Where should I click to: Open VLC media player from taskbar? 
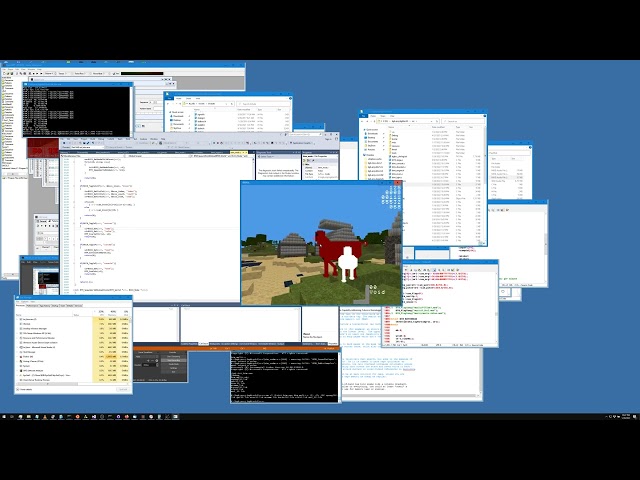(44, 417)
